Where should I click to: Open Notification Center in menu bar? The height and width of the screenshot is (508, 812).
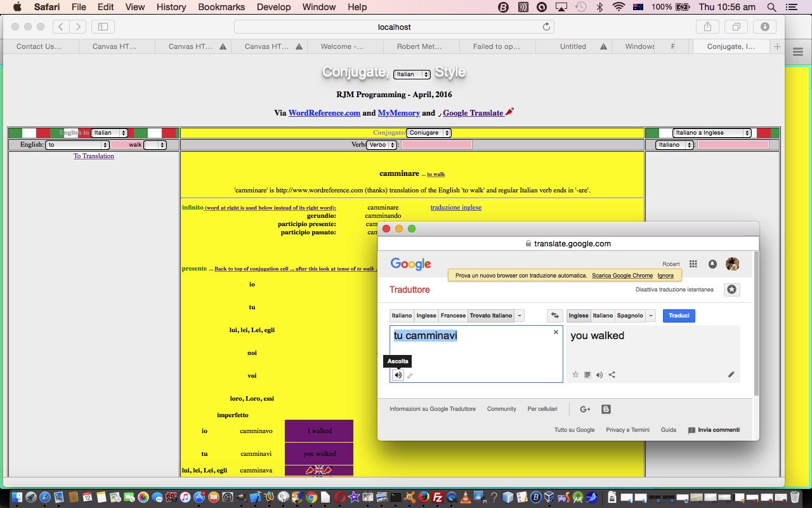tap(790, 7)
